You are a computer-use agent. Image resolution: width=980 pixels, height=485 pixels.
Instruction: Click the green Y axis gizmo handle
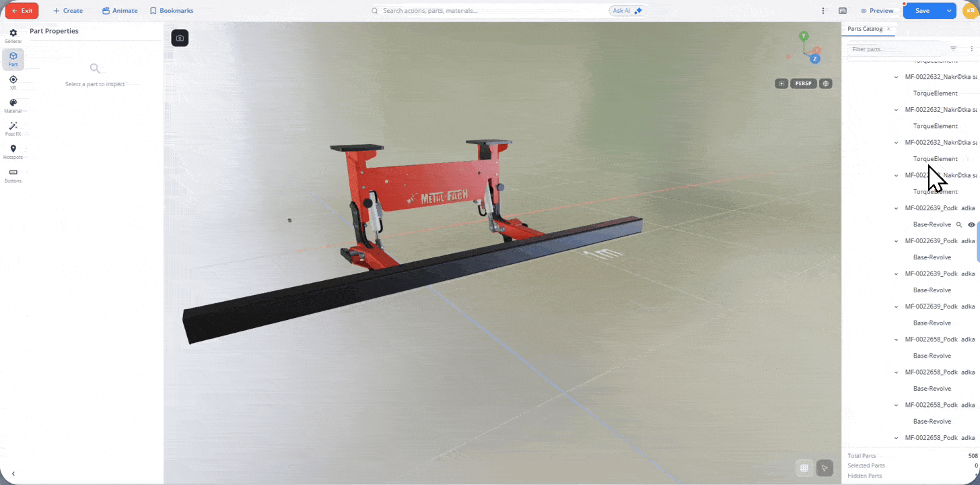(x=803, y=36)
